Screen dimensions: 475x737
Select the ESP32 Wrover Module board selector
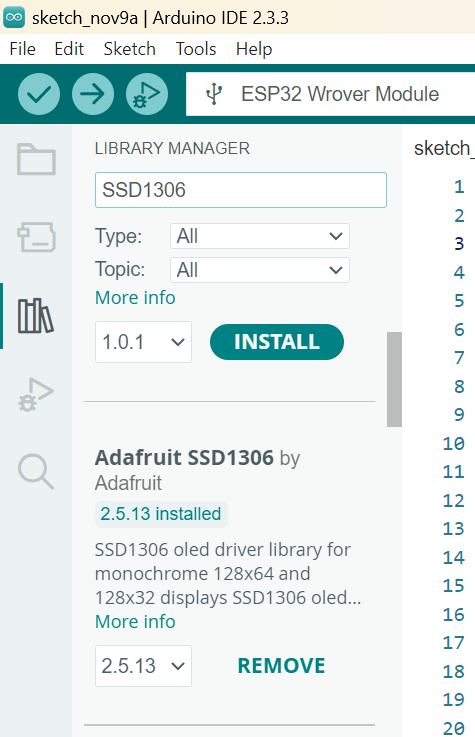coord(330,94)
